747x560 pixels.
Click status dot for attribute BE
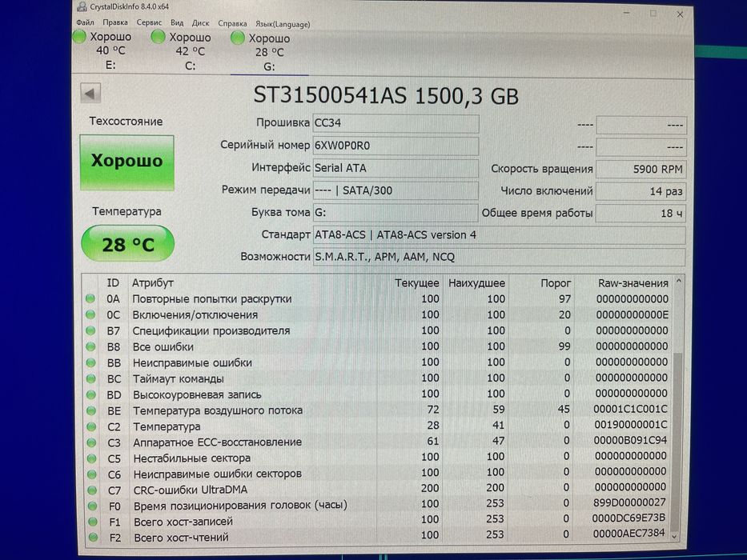[x=91, y=410]
